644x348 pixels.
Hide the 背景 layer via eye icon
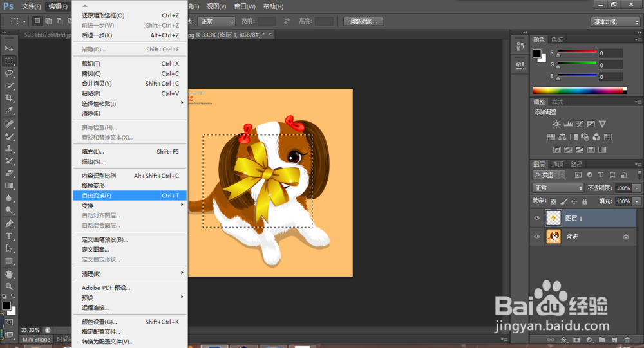click(x=537, y=236)
